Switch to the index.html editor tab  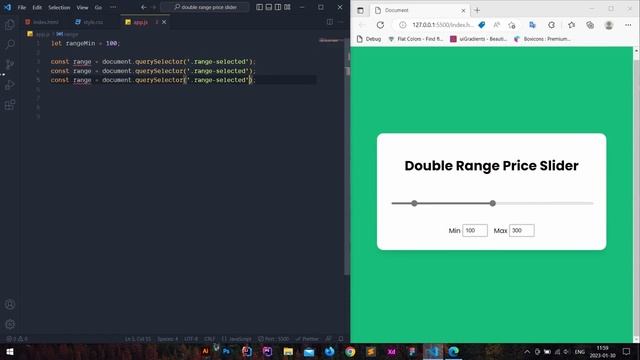(42, 22)
